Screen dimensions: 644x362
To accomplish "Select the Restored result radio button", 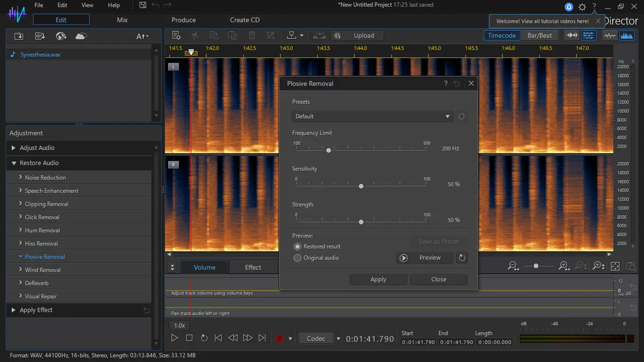I will coord(297,247).
